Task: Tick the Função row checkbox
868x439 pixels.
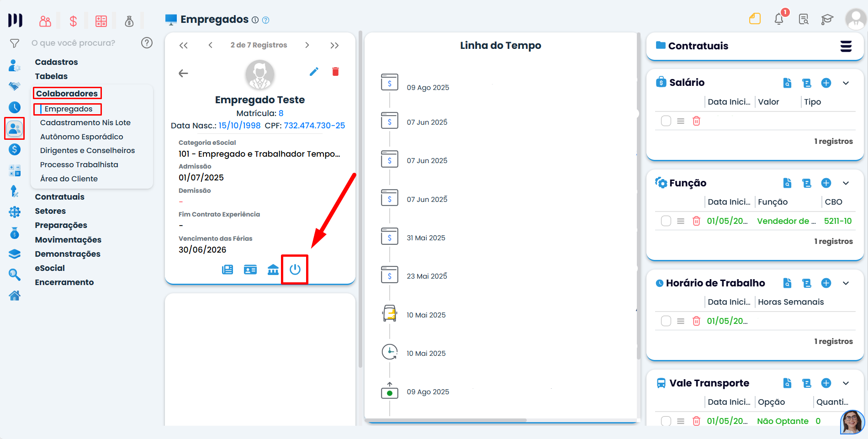Action: [x=666, y=221]
